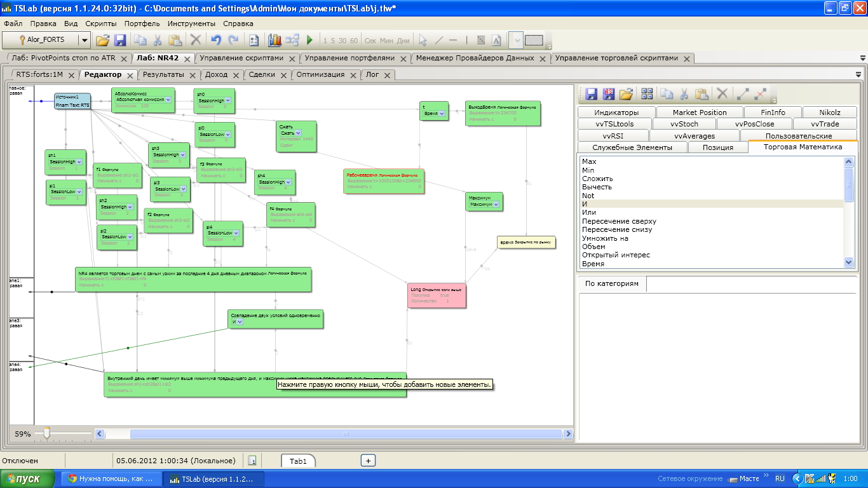Open a script with the editor panel folder icon
Viewport: 868px width, 488px height.
626,94
